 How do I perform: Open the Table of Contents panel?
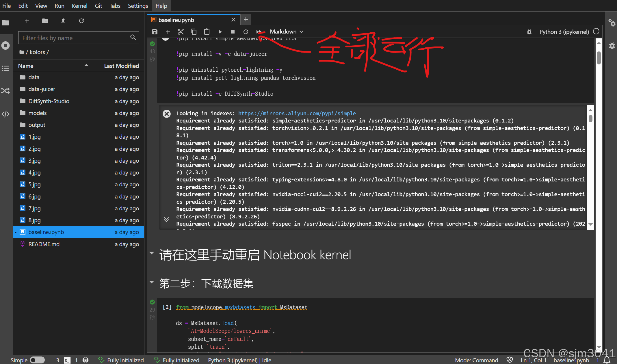pyautogui.click(x=5, y=68)
